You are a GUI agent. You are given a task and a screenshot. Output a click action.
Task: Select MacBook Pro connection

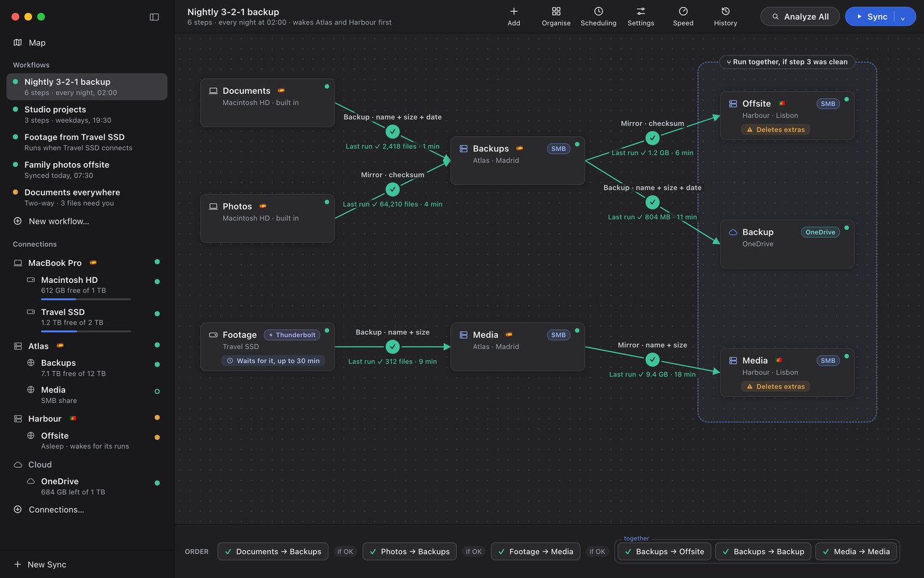[87, 263]
